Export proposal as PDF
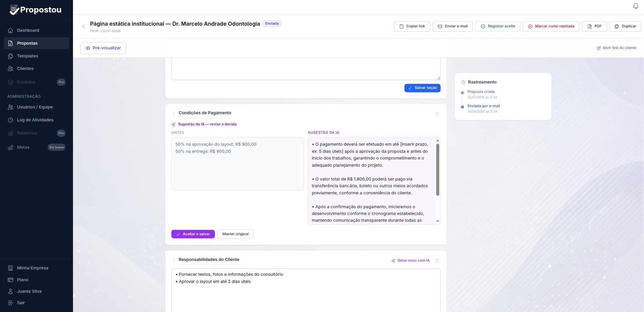Screen dimensions: 644x312 point(594,26)
